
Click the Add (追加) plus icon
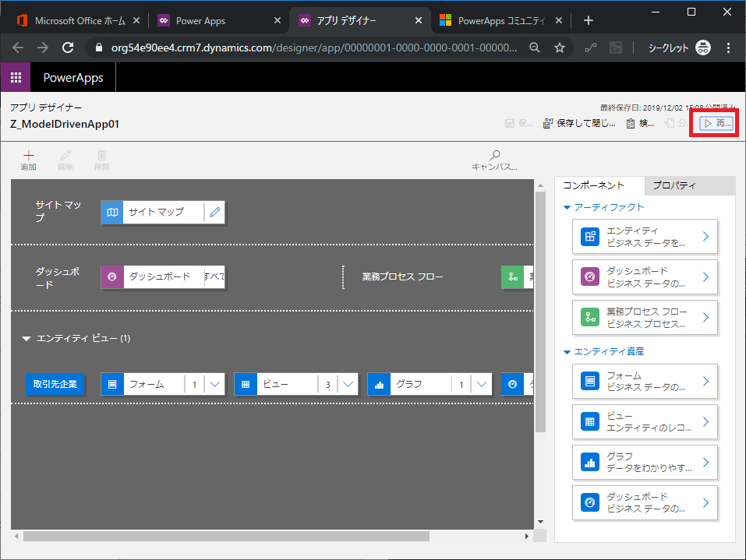(29, 156)
